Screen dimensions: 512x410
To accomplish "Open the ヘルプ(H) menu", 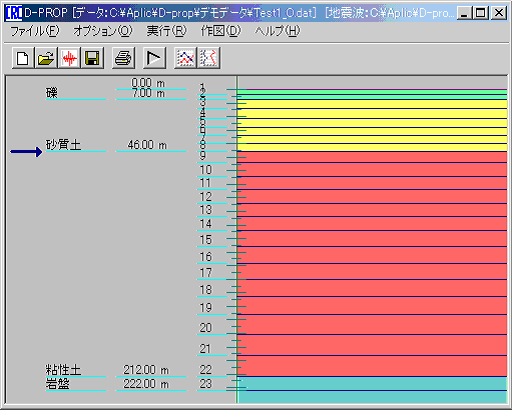I will [277, 31].
